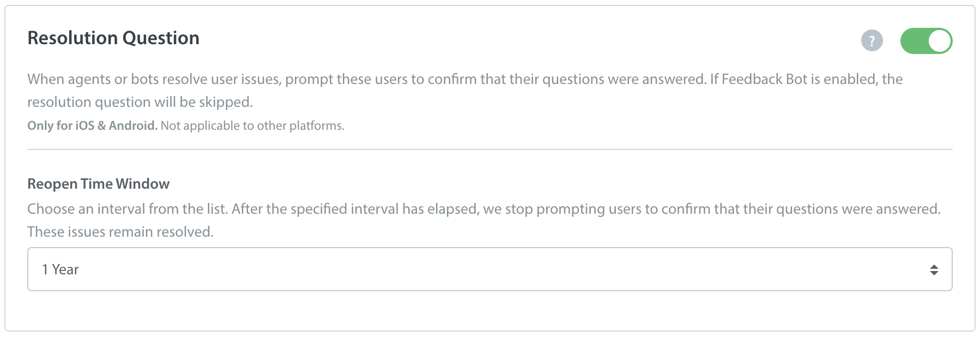The image size is (980, 337).
Task: Click the empty panel area below the dropdown
Action: pyautogui.click(x=489, y=311)
